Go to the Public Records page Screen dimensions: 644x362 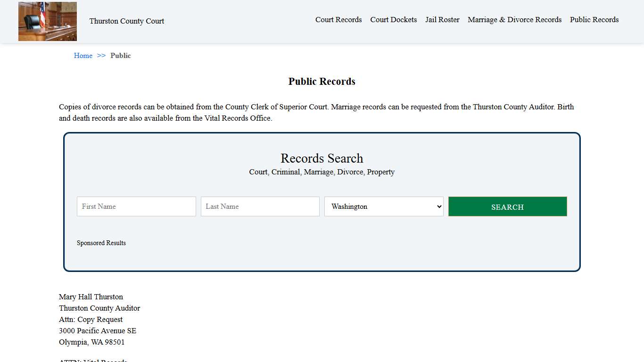pos(594,19)
